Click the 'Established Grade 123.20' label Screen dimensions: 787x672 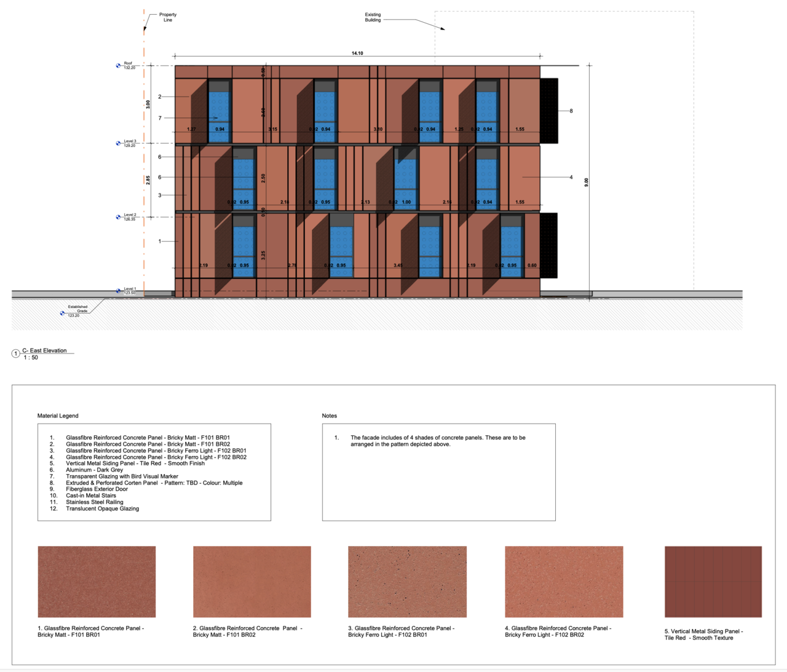(x=77, y=310)
